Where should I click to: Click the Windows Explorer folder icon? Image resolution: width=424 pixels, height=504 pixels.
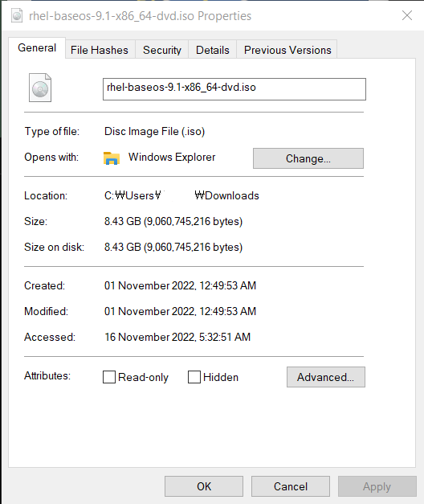tap(112, 158)
